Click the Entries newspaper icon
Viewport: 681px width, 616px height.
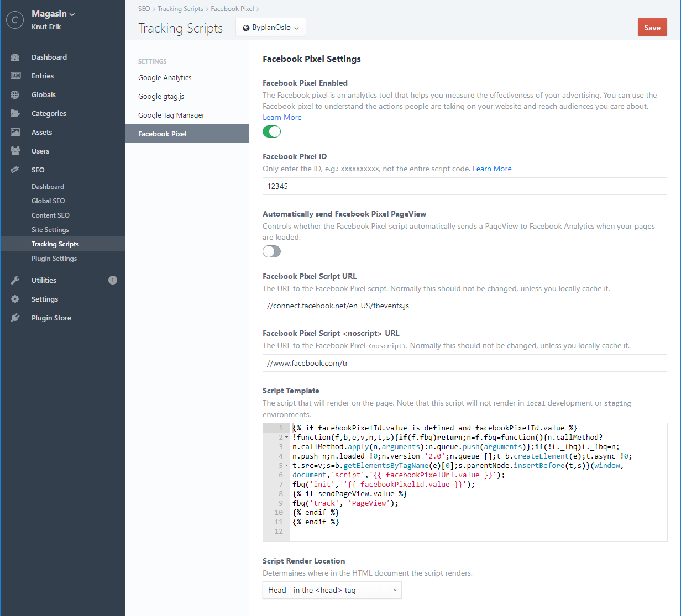(x=15, y=76)
